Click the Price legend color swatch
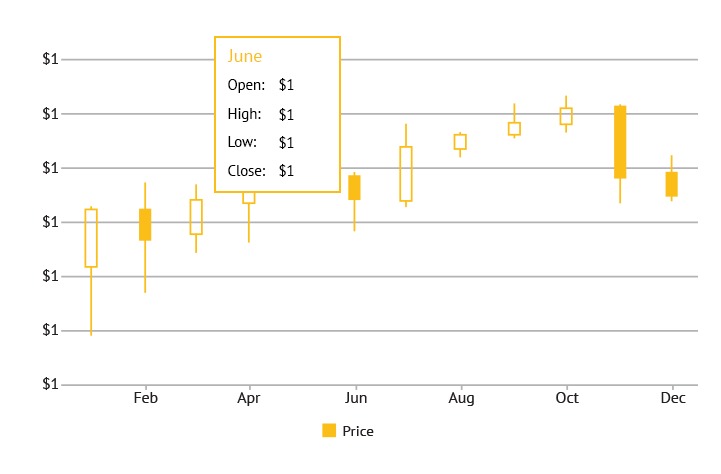This screenshot has height=474, width=721. [x=329, y=431]
